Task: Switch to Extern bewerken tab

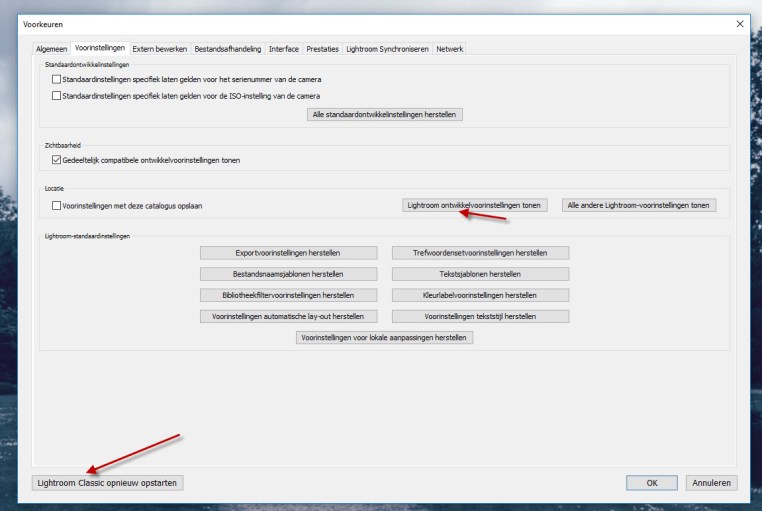Action: [x=160, y=49]
